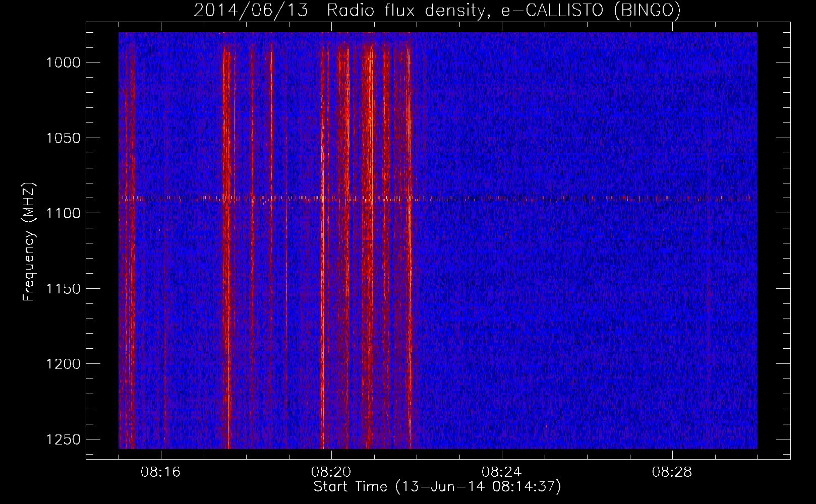This screenshot has width=816, height=504.
Task: Click the 'Frequency (MHZ)' y-axis label
Action: 29,242
